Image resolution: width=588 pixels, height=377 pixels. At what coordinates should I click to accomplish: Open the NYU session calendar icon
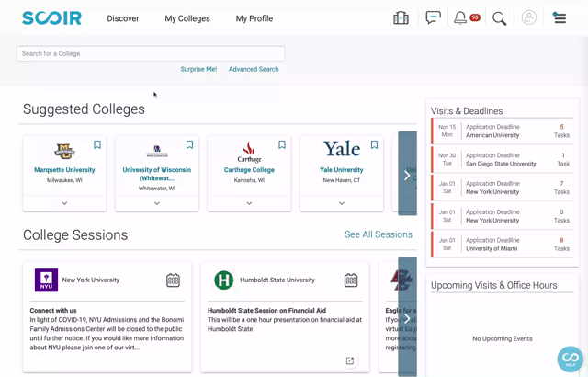click(x=173, y=280)
